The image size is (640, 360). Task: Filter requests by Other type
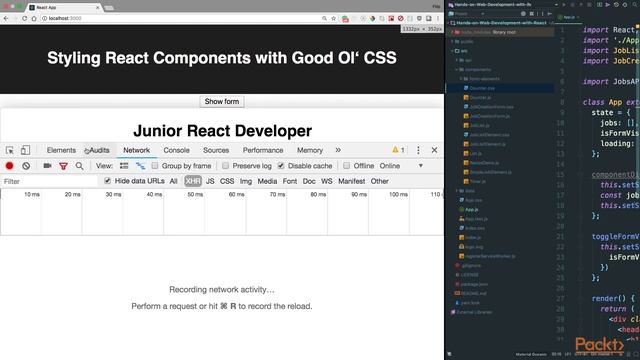[x=380, y=181]
